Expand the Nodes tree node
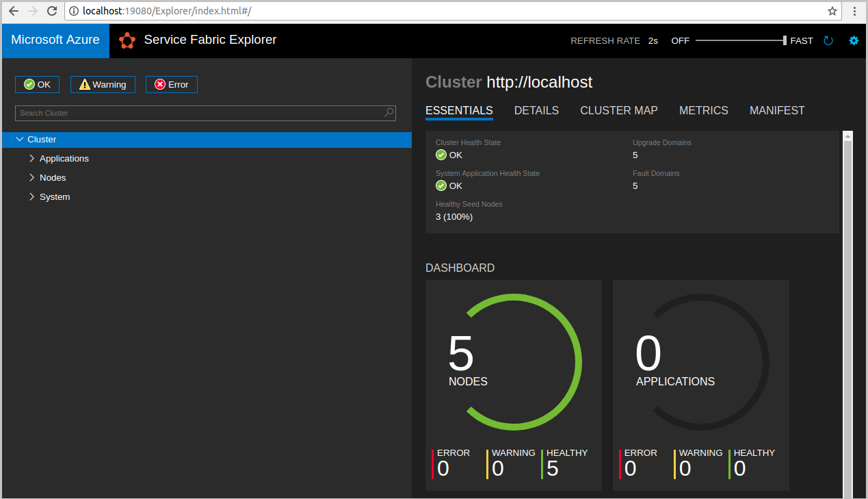This screenshot has width=868, height=499. coord(31,177)
